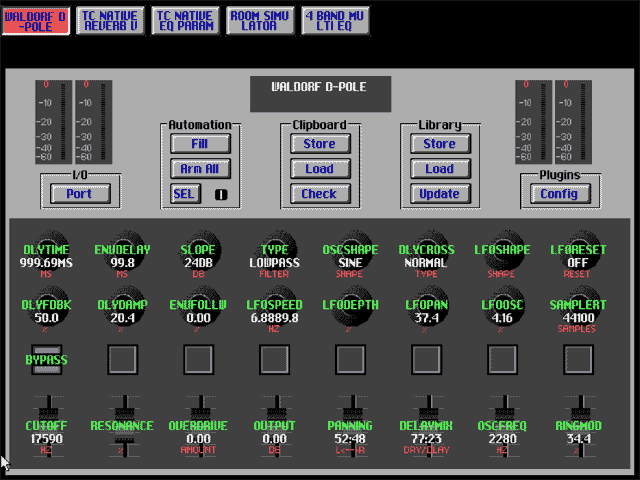The width and height of the screenshot is (640, 480).
Task: Select the LFOOSC knob
Action: [x=503, y=305]
